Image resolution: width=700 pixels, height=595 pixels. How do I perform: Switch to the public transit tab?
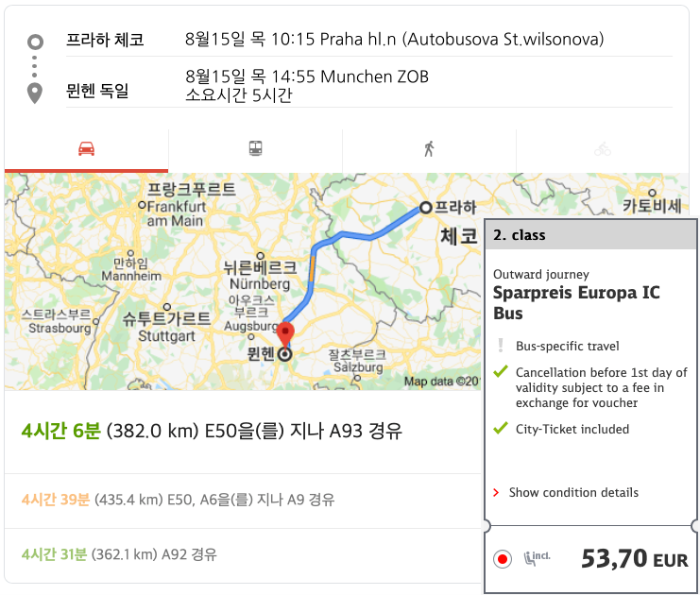[x=255, y=149]
